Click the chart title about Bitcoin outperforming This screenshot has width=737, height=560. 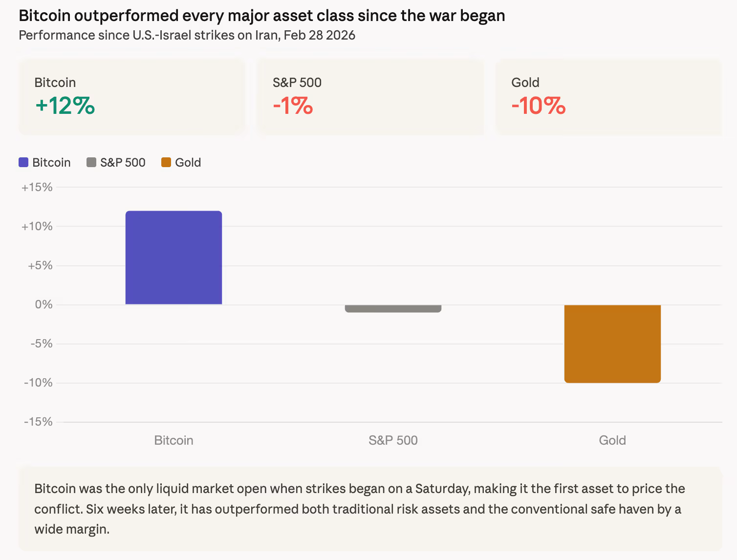coord(262,16)
